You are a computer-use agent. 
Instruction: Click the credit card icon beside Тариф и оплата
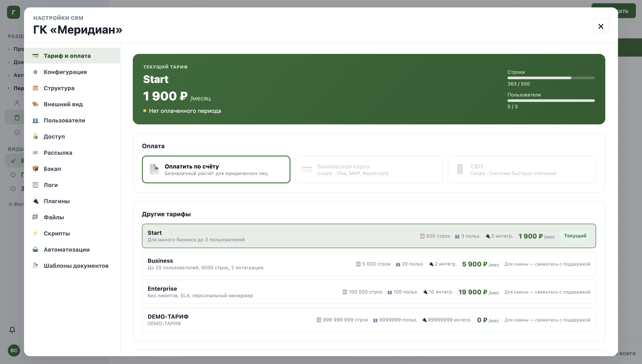tap(35, 56)
